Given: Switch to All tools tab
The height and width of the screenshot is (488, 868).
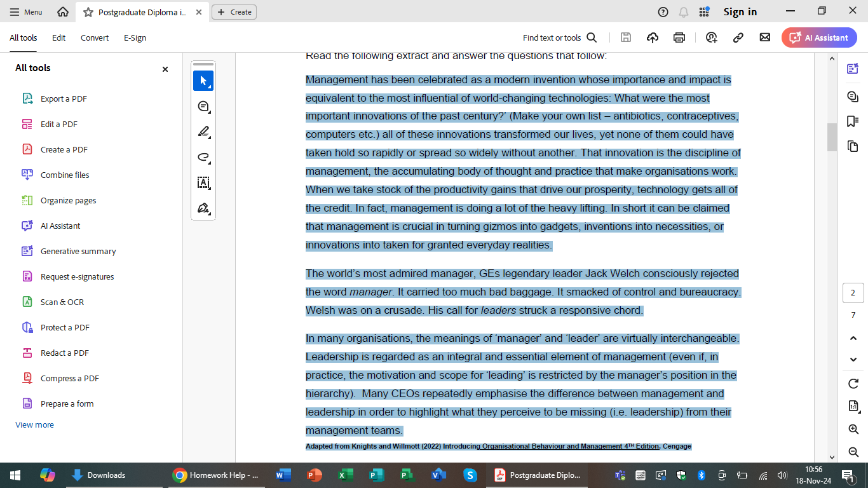Looking at the screenshot, I should click(24, 37).
